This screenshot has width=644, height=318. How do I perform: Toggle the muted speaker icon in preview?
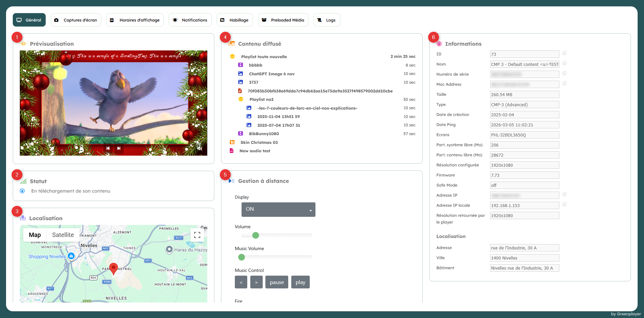click(199, 148)
